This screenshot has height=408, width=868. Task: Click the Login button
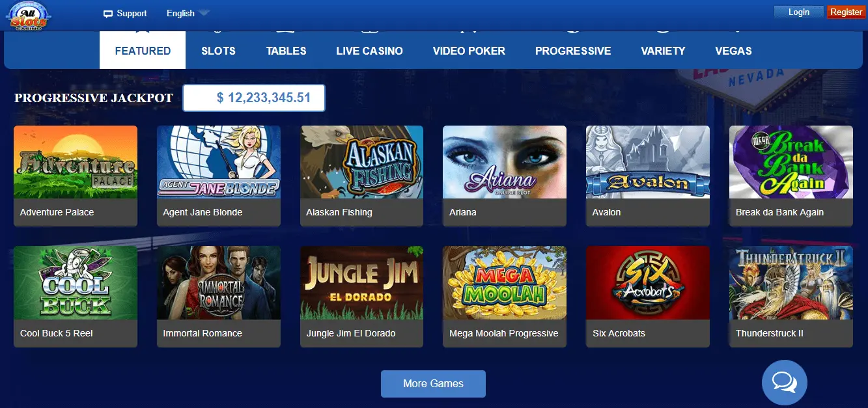[x=798, y=12]
